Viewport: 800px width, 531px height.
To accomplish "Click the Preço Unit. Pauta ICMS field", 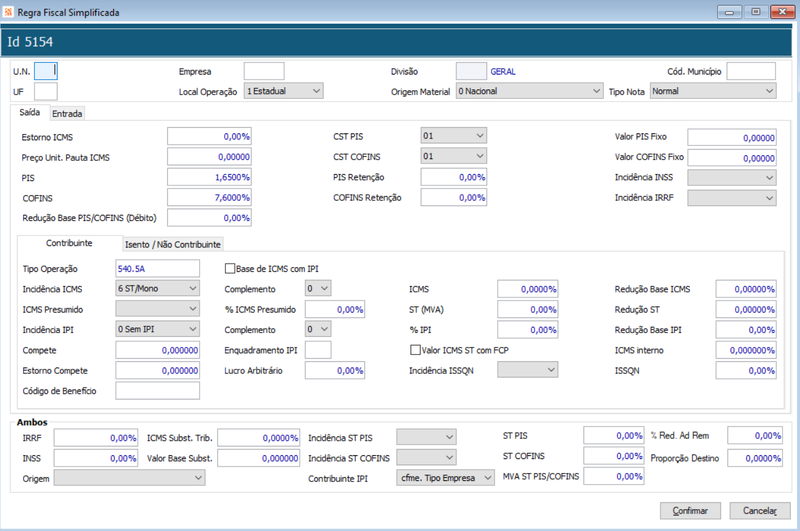I will 209,157.
